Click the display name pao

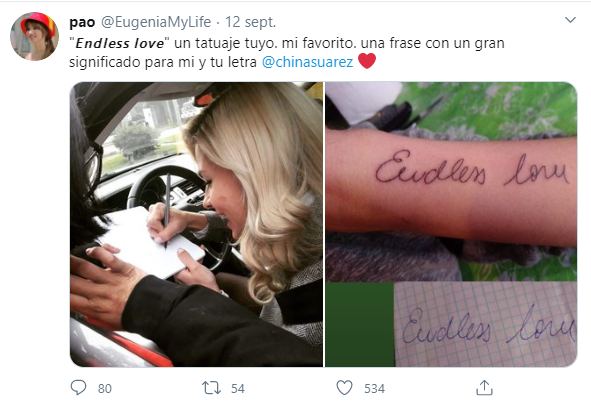82,23
